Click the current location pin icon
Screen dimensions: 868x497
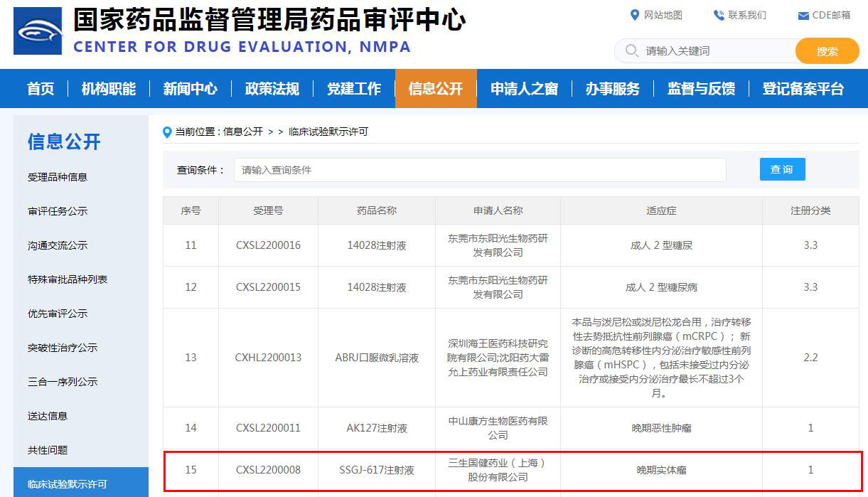pyautogui.click(x=168, y=132)
